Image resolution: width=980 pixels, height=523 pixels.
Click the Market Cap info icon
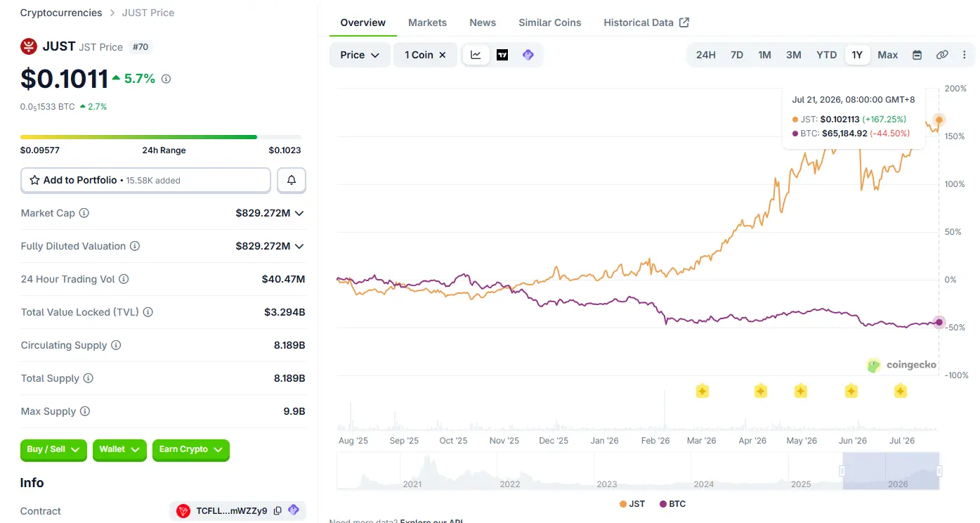(84, 213)
